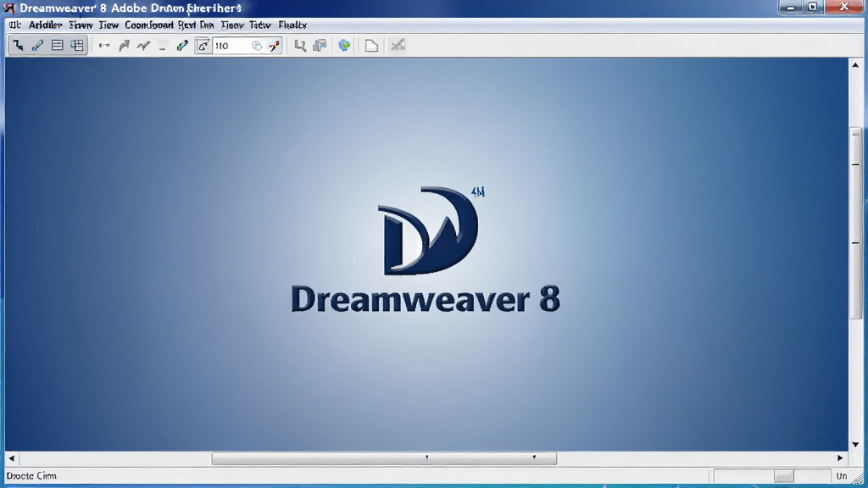Click the small slider thumb in status bar
The height and width of the screenshot is (488, 868).
(x=784, y=476)
